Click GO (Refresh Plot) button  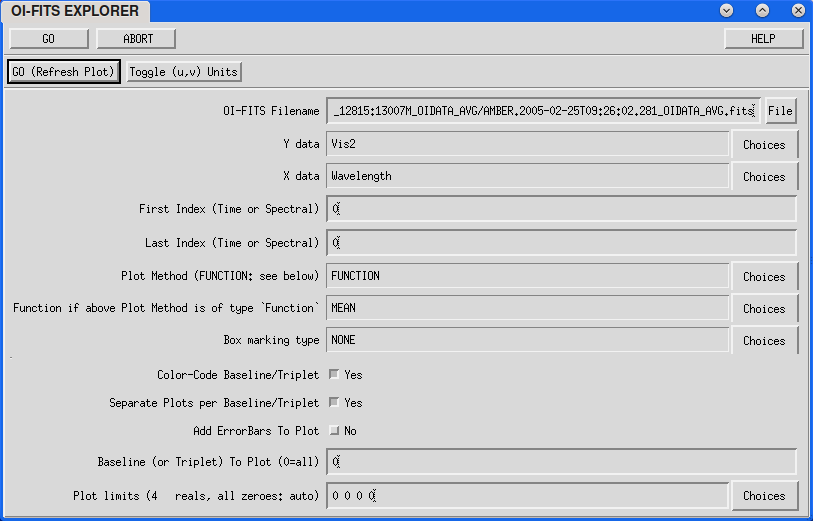(x=64, y=72)
